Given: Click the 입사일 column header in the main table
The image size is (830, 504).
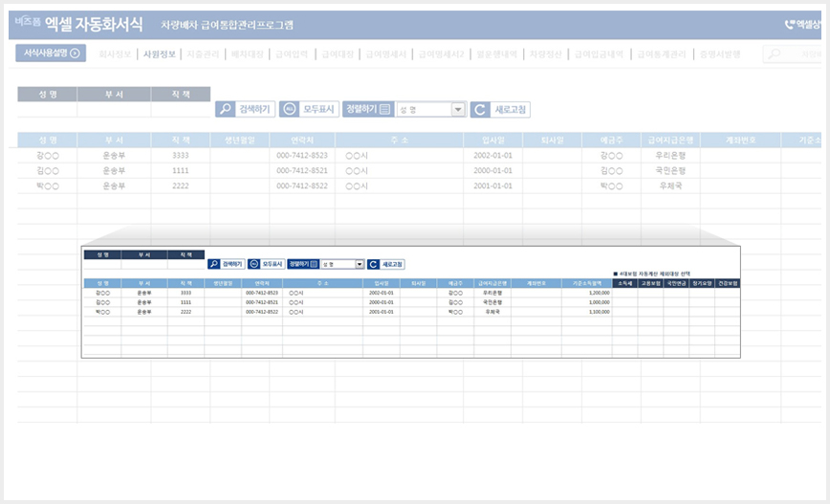Looking at the screenshot, I should [492, 140].
